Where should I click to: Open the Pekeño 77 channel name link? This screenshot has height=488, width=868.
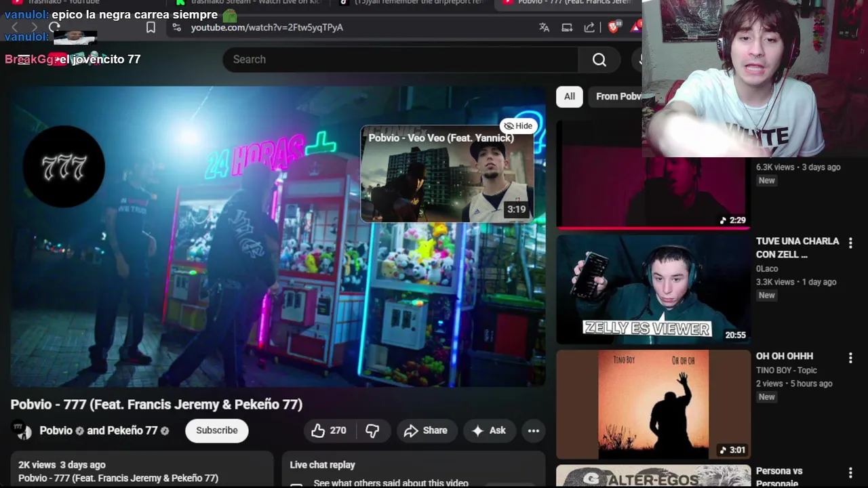[x=132, y=430]
